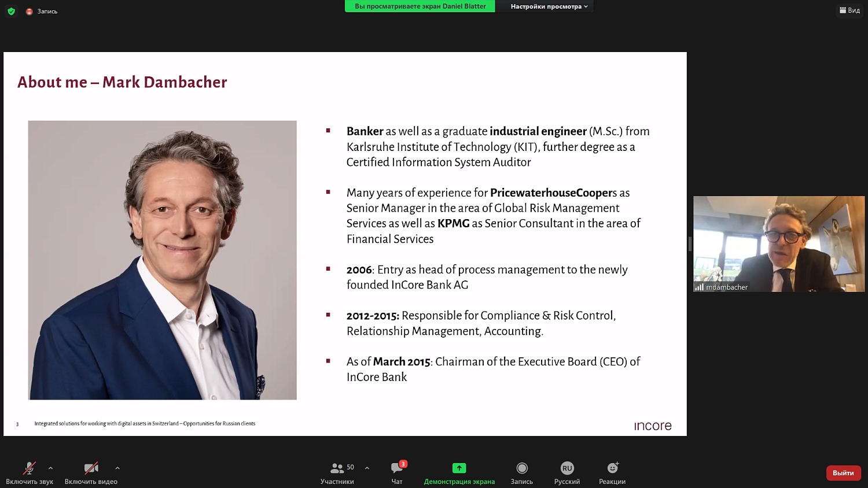The width and height of the screenshot is (868, 488).
Task: Expand the participants options arrow
Action: tap(367, 468)
